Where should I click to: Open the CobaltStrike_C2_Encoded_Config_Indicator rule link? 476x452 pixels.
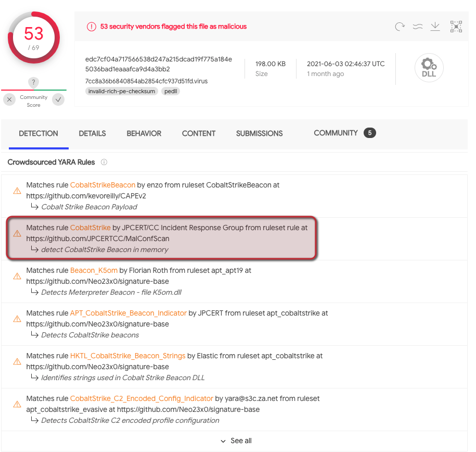(142, 398)
